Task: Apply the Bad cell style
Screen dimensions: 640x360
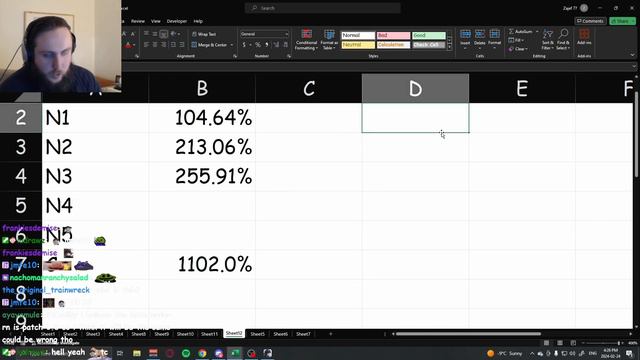Action: [393, 36]
